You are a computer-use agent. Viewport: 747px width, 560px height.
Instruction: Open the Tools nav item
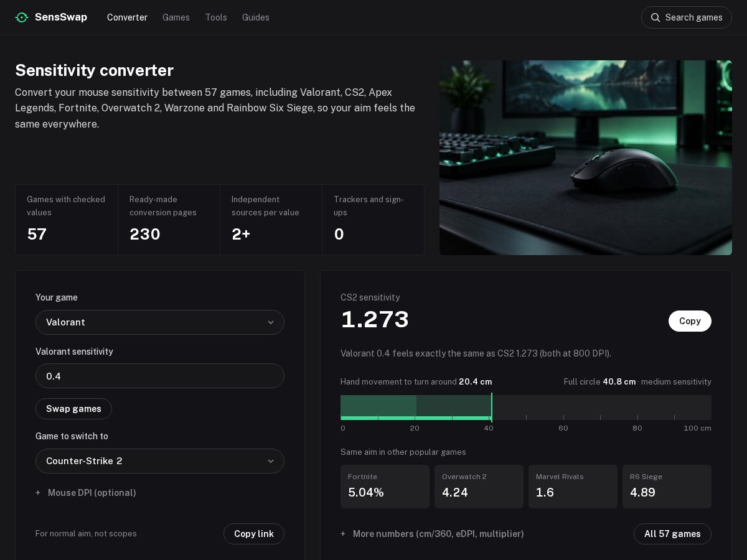216,17
